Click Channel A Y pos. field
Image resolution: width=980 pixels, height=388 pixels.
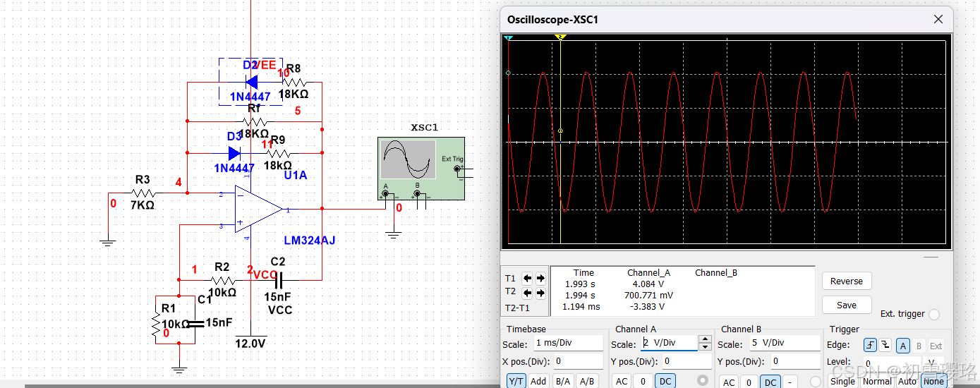pos(685,361)
